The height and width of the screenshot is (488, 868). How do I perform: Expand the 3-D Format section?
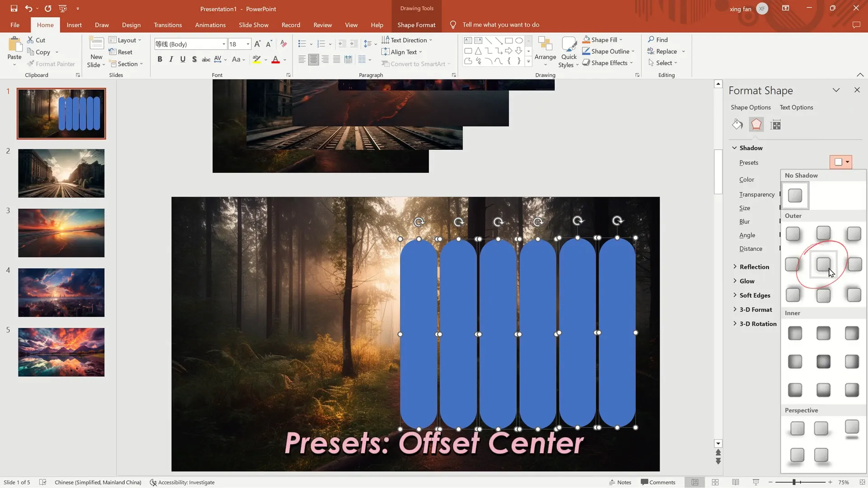[752, 310]
